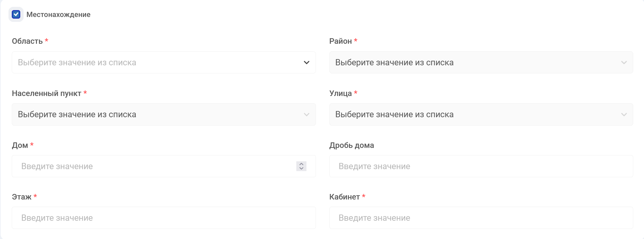
Task: Click the Населенный пункт dropdown chevron icon
Action: pos(306,114)
